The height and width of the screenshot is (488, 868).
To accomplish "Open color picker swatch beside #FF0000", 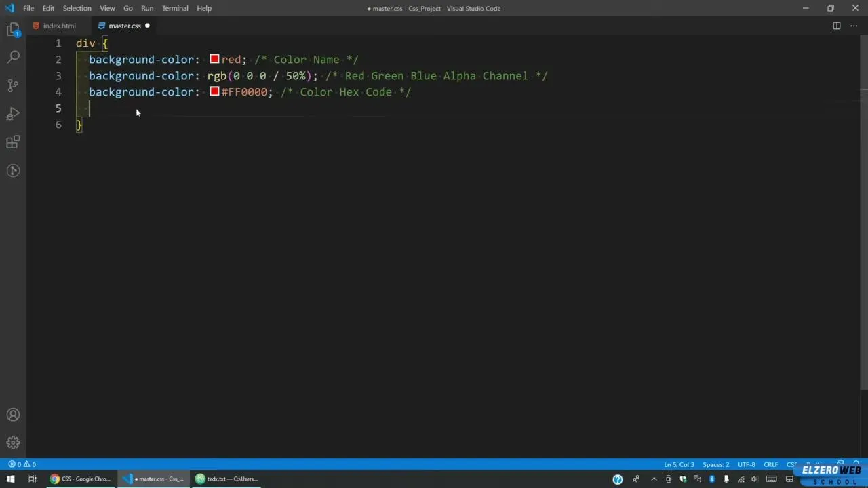I will [x=214, y=91].
